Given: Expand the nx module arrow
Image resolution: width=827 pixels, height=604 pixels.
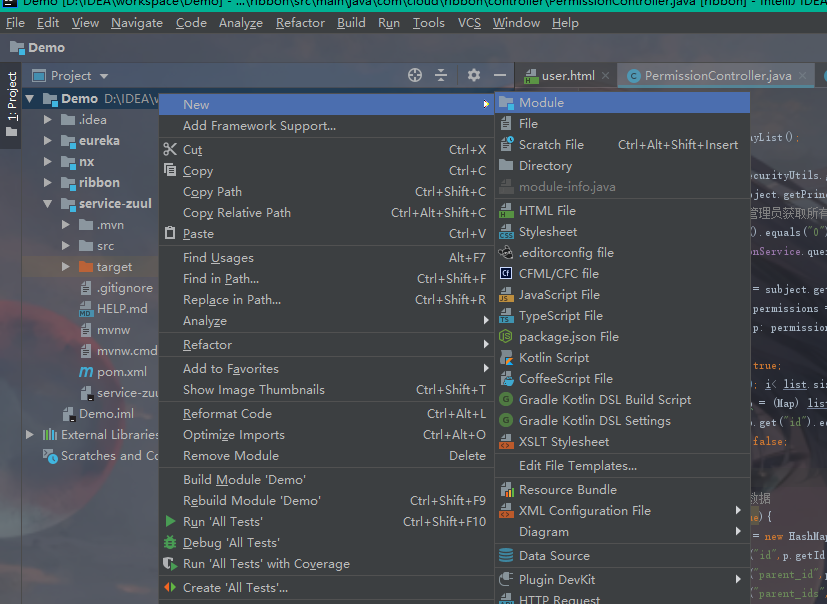Looking at the screenshot, I should [47, 161].
